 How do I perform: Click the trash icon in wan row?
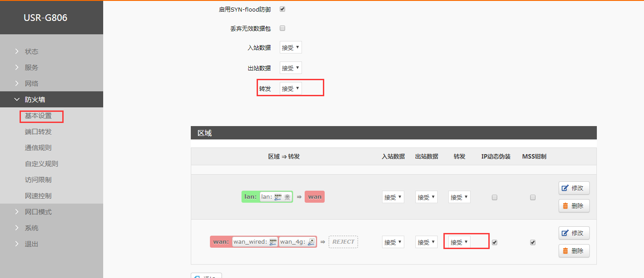point(565,251)
